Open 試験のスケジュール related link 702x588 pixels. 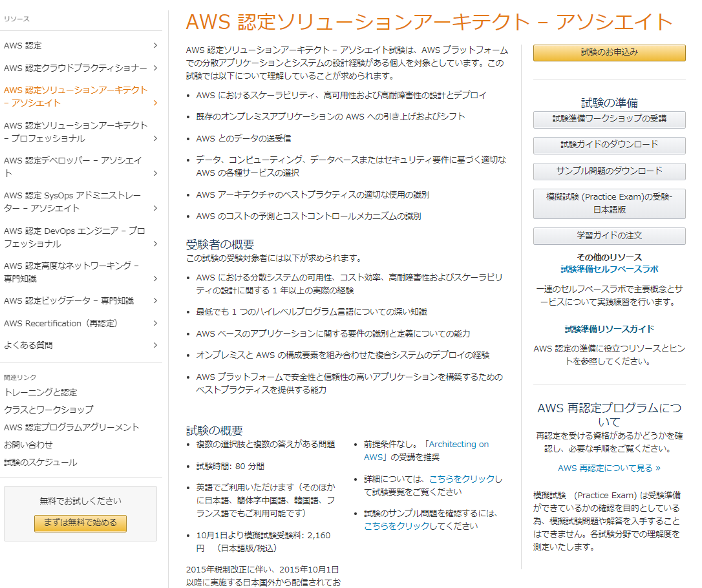40,462
